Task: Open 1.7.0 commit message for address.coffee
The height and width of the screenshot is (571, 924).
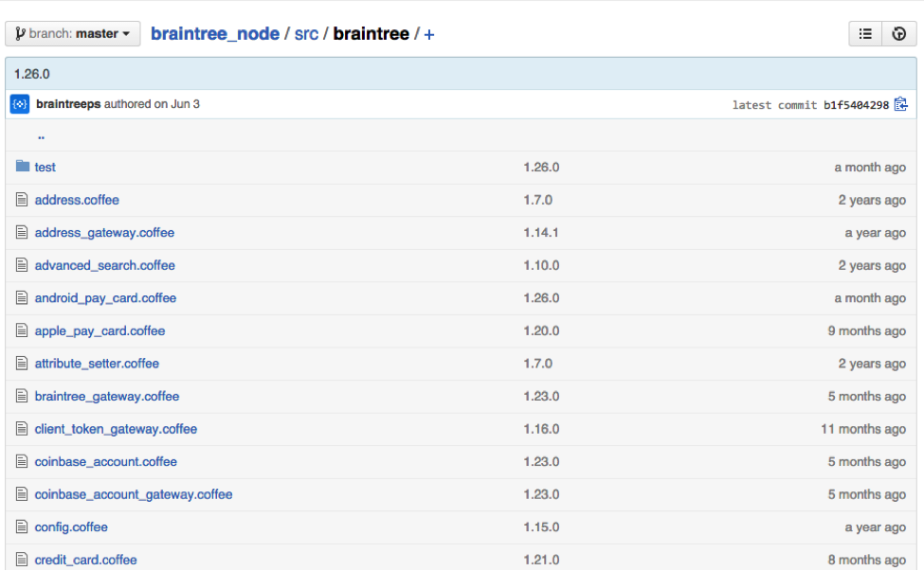Action: [x=537, y=200]
